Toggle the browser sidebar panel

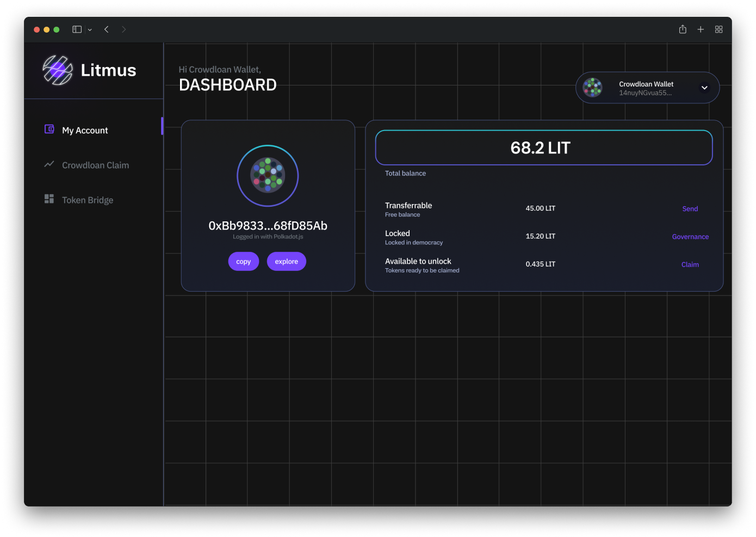coord(77,29)
